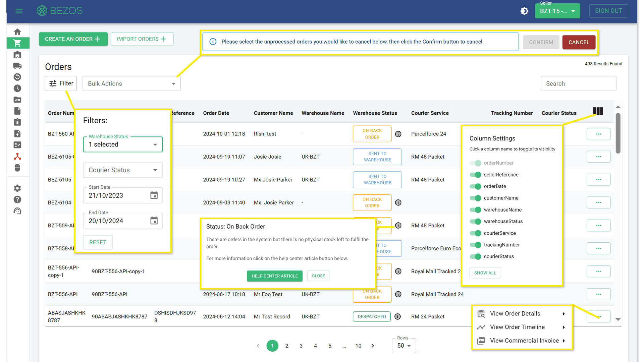Expand the View Commercial Invoice submenu arrow
Screen dimensions: 644x362
(564, 341)
